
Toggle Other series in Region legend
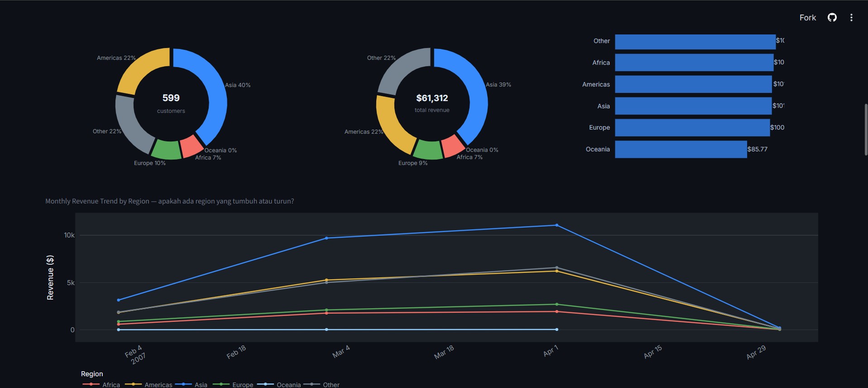[321, 384]
